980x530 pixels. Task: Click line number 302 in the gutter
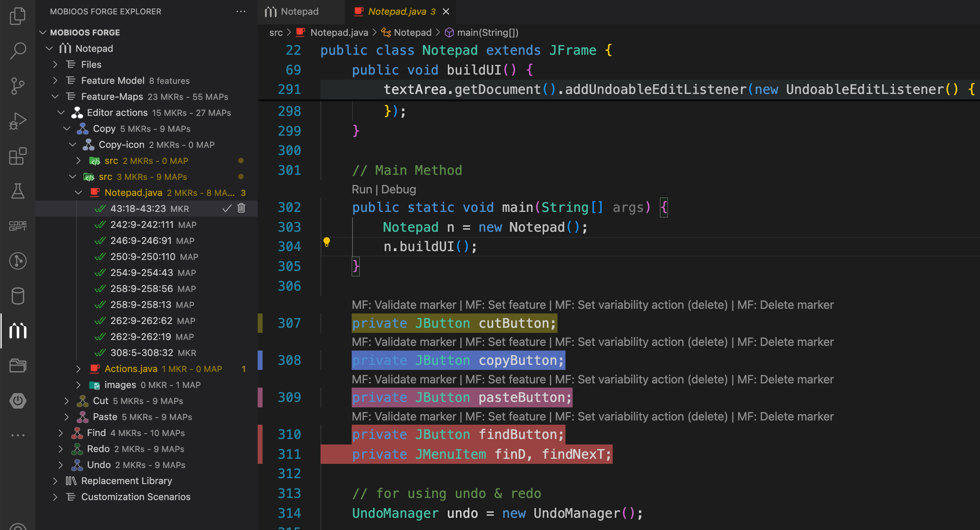[289, 207]
